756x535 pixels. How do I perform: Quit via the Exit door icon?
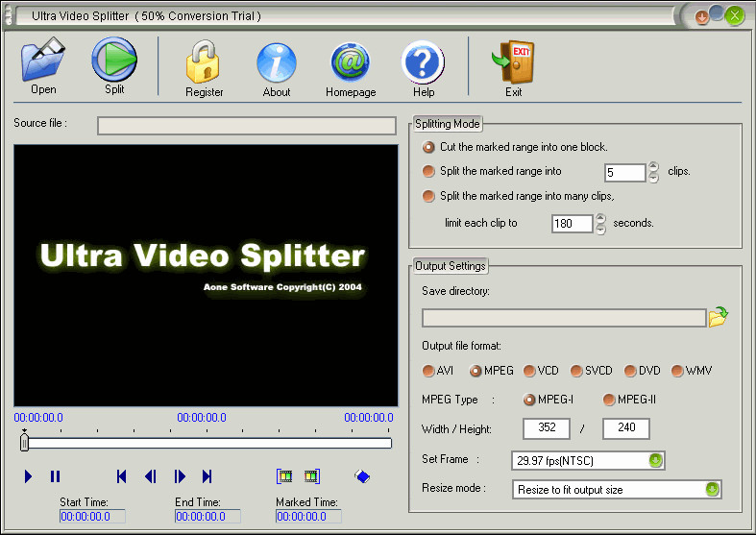coord(513,61)
